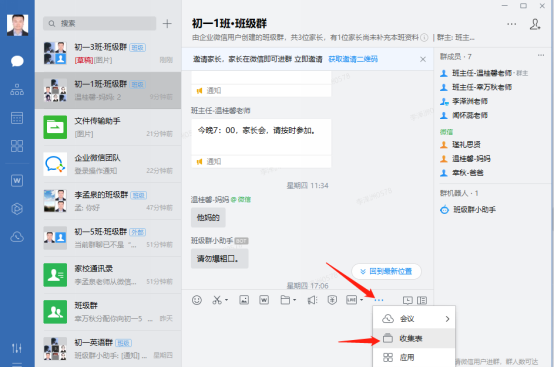Open the 初一英语群 chat

tap(108, 348)
